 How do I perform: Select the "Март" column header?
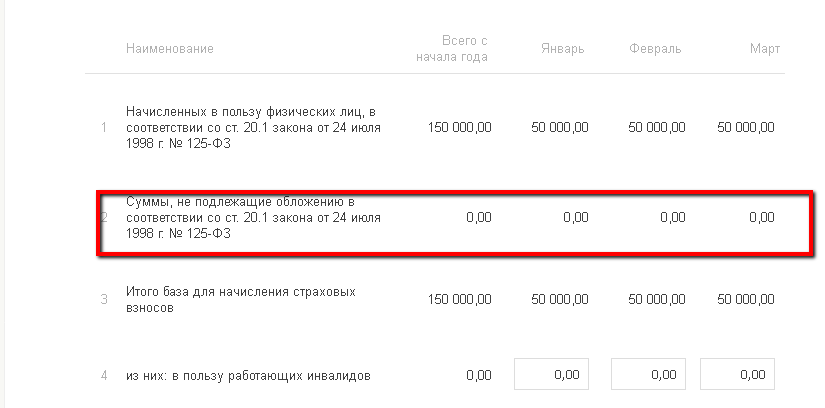pyautogui.click(x=765, y=49)
